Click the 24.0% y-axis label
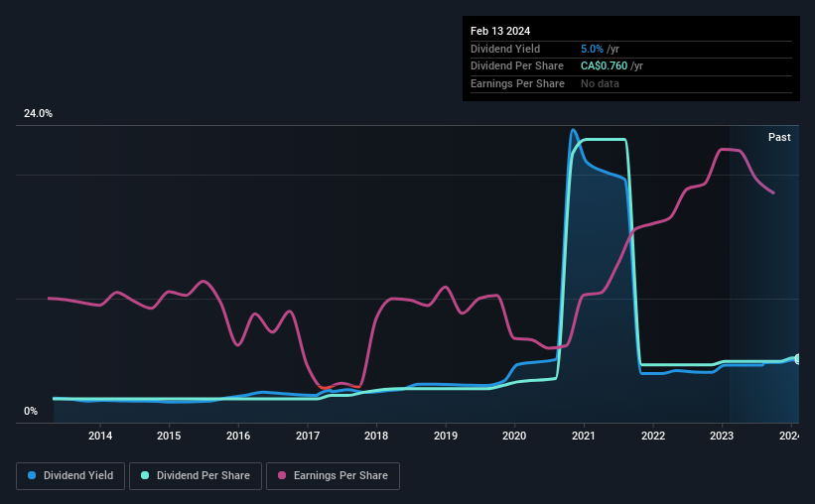The image size is (815, 504). (38, 114)
